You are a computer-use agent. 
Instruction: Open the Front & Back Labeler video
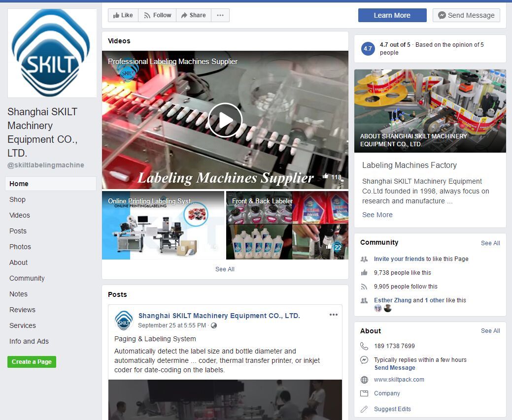click(287, 225)
